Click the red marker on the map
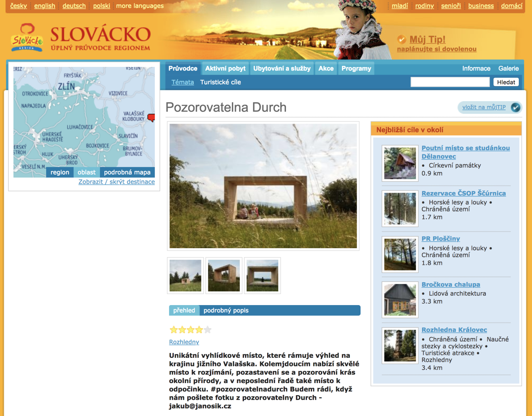 click(x=151, y=118)
